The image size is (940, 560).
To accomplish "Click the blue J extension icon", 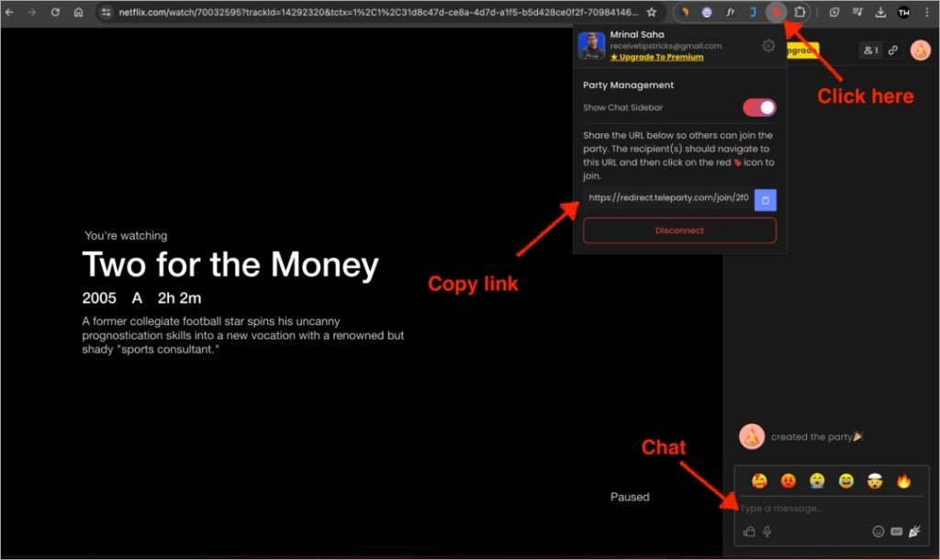I will [x=753, y=12].
